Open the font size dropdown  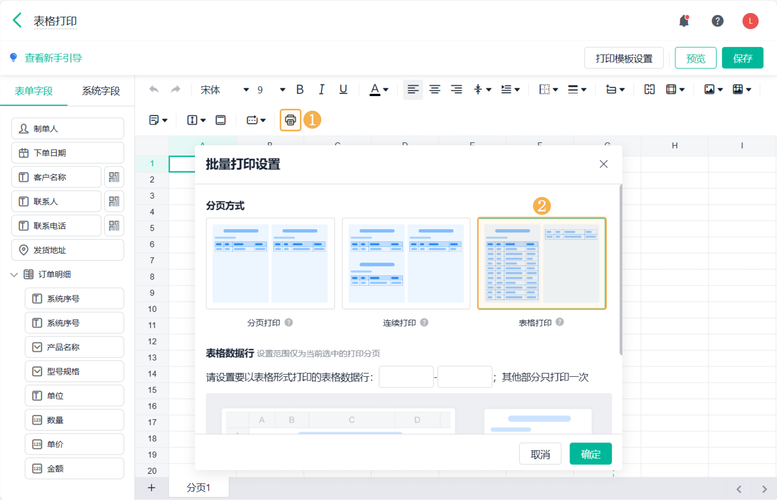point(271,90)
